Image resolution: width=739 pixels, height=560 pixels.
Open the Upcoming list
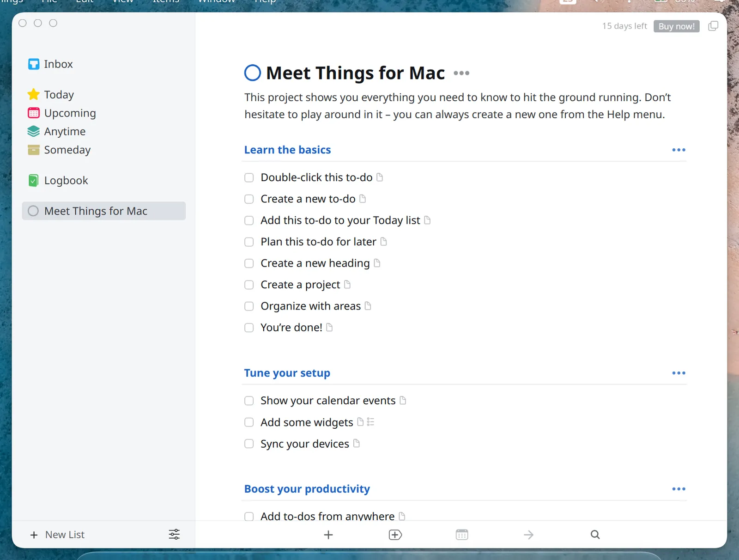click(x=61, y=113)
